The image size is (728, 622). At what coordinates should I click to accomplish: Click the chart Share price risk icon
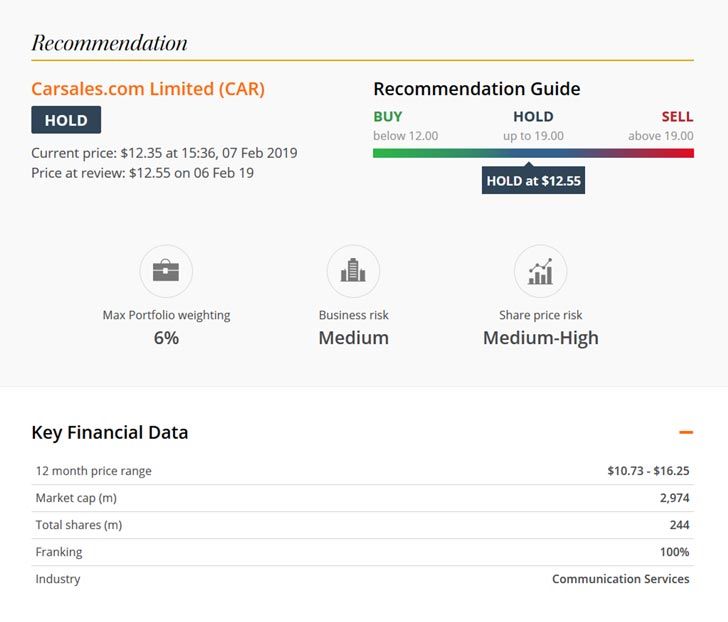[x=540, y=271]
